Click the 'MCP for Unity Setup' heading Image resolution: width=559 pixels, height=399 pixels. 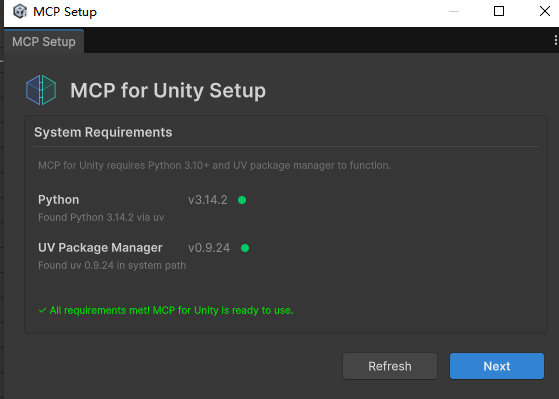(x=168, y=90)
